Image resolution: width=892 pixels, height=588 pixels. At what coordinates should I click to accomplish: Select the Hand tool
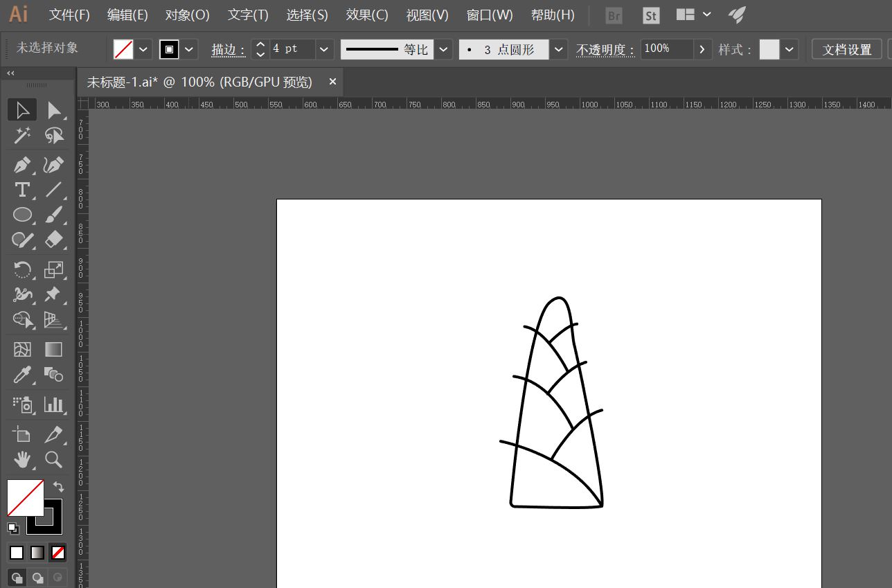(x=22, y=459)
